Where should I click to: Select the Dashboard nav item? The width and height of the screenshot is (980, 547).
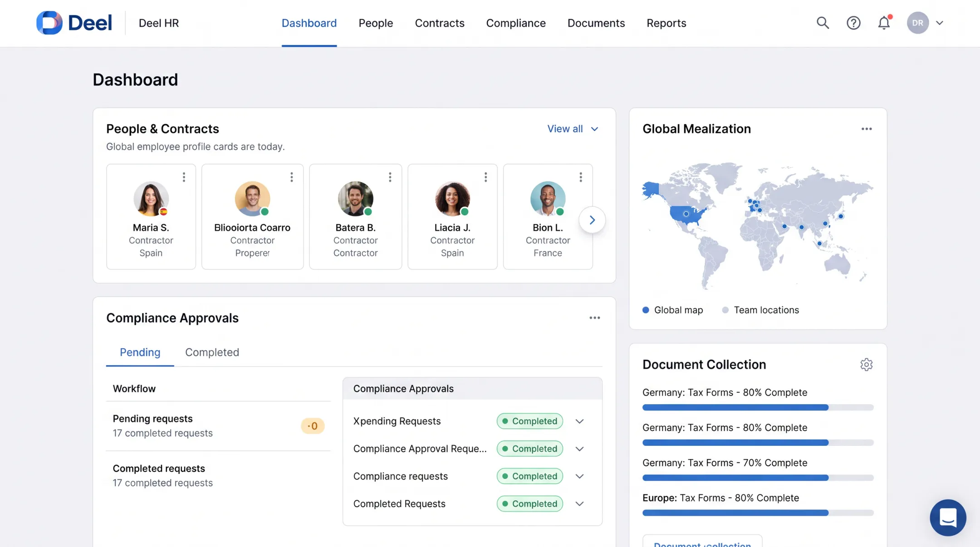coord(309,23)
